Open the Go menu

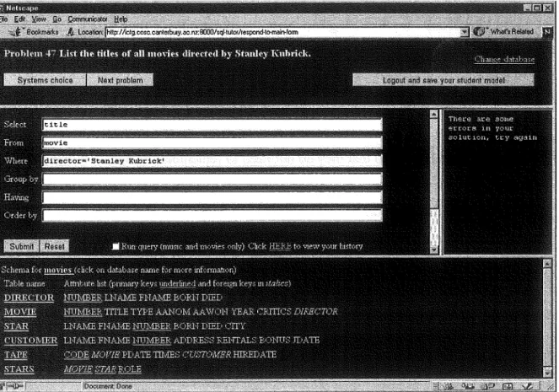(x=56, y=19)
